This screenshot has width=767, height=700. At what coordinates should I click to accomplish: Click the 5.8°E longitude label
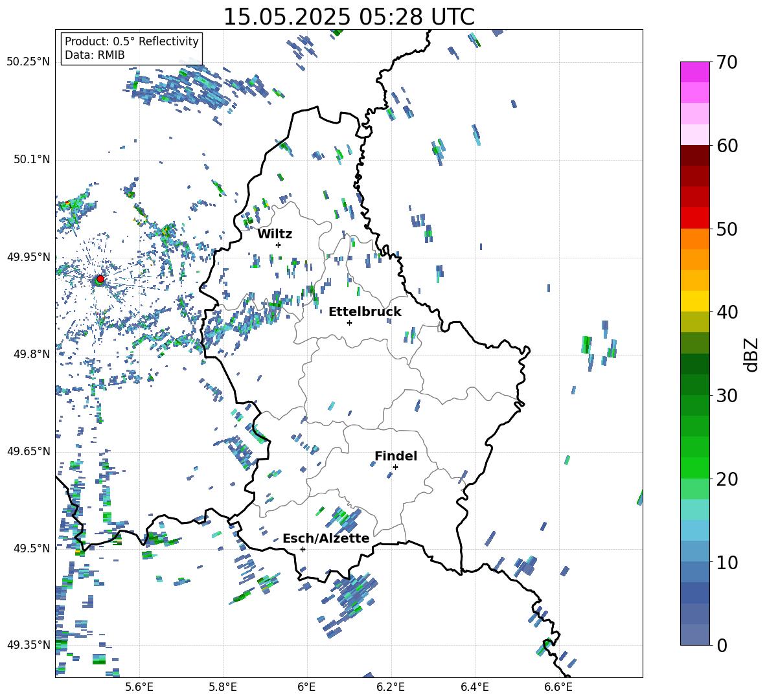(223, 687)
